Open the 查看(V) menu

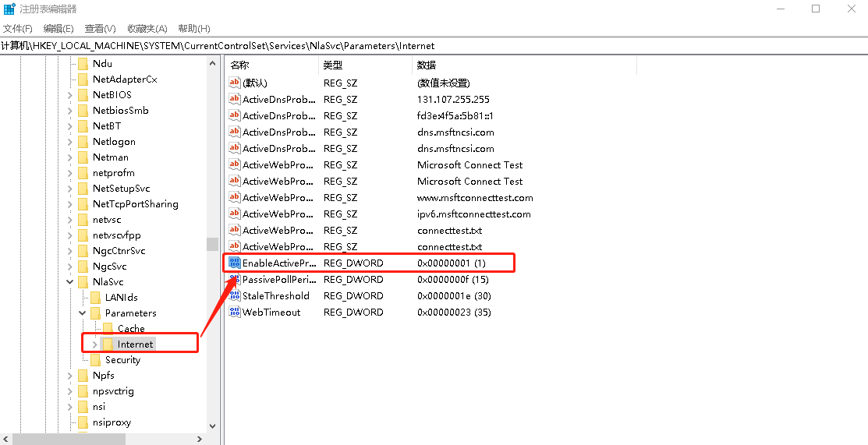100,28
